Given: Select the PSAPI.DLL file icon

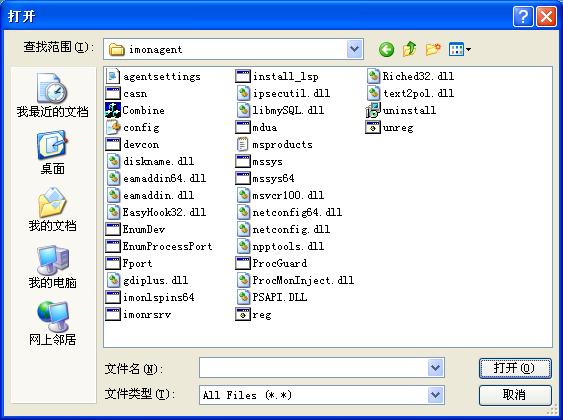Looking at the screenshot, I should [243, 297].
